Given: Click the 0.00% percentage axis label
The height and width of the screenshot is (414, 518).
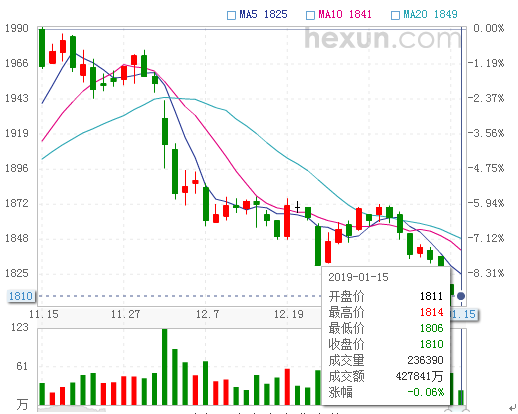Looking at the screenshot, I should [489, 28].
